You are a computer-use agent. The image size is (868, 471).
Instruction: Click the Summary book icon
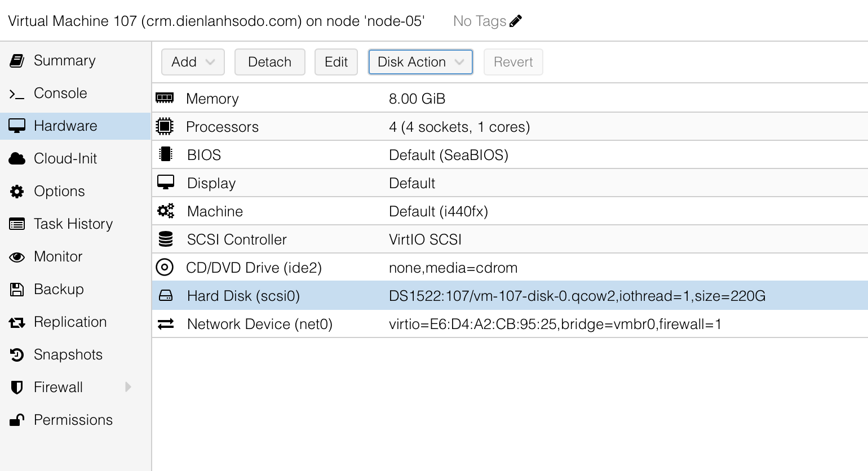click(17, 61)
